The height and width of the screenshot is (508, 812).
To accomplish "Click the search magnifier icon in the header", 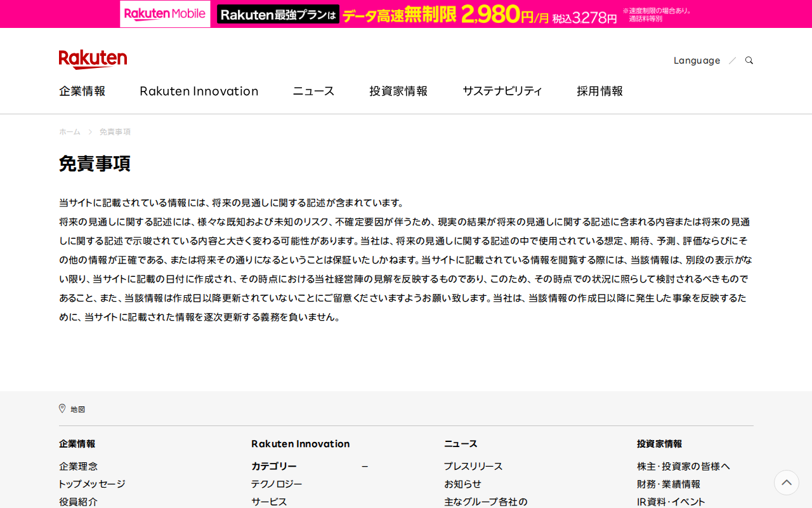I will point(749,60).
